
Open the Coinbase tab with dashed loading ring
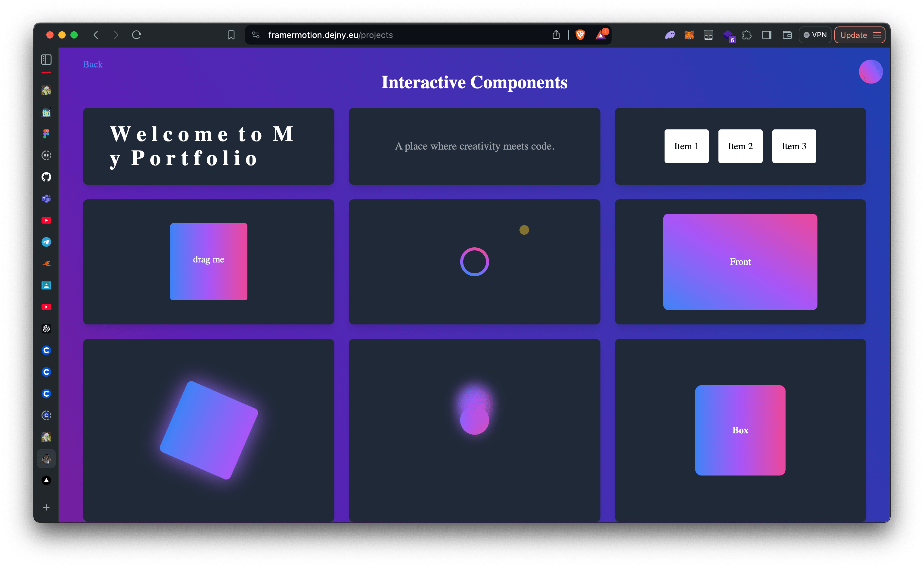[46, 415]
